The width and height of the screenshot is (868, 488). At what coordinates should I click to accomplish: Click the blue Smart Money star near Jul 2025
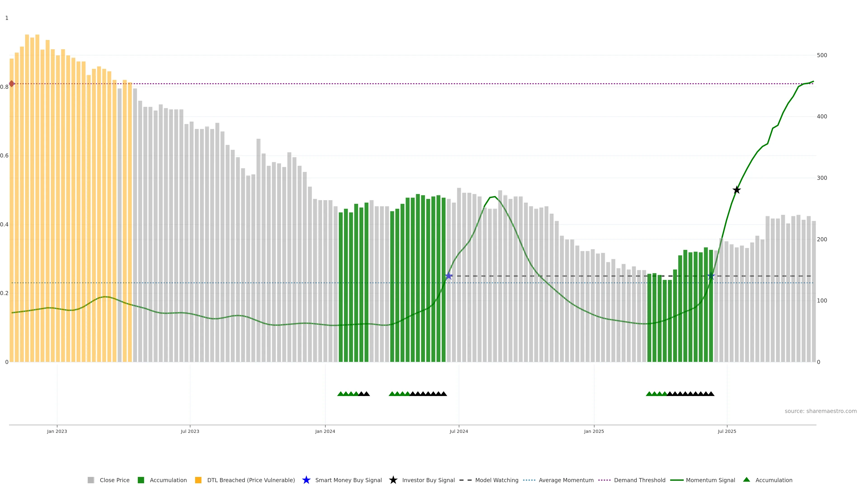(x=711, y=276)
